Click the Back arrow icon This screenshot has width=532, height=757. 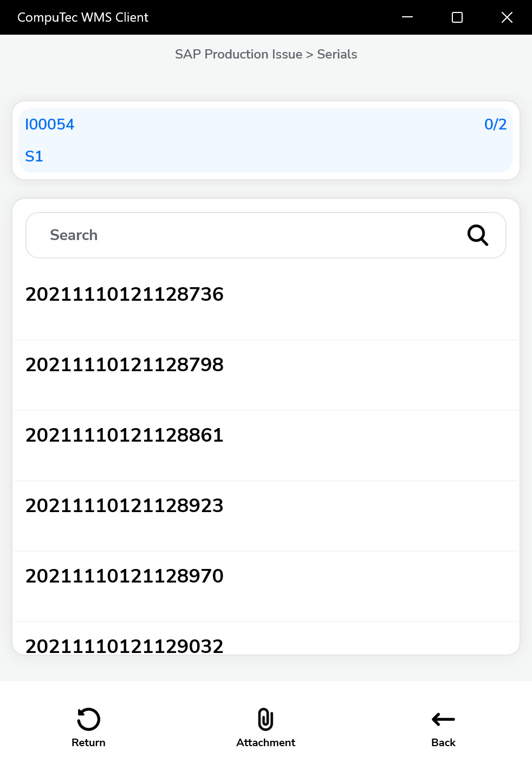(443, 720)
